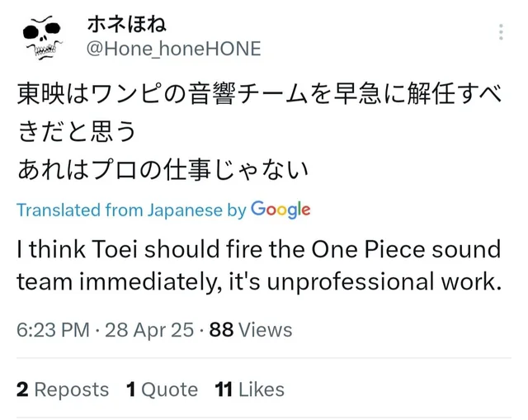528x420 pixels.
Task: Click "Translated from Japanese by" label
Action: [131, 210]
